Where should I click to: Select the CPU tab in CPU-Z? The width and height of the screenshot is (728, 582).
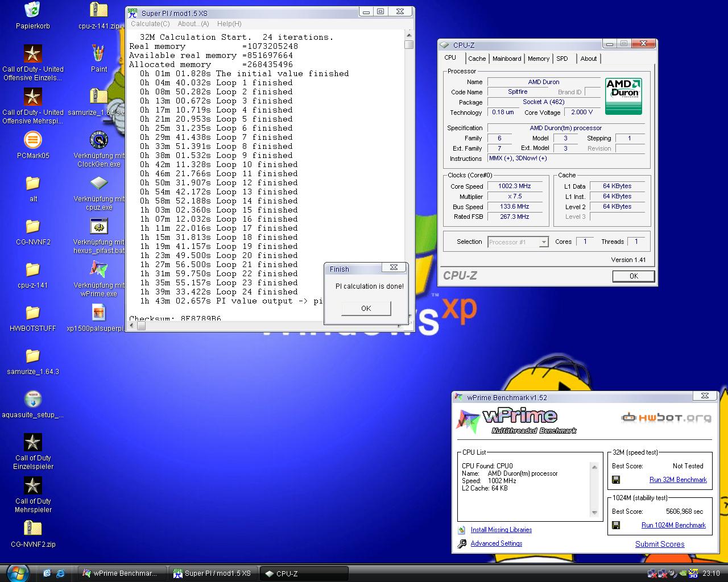pyautogui.click(x=450, y=57)
